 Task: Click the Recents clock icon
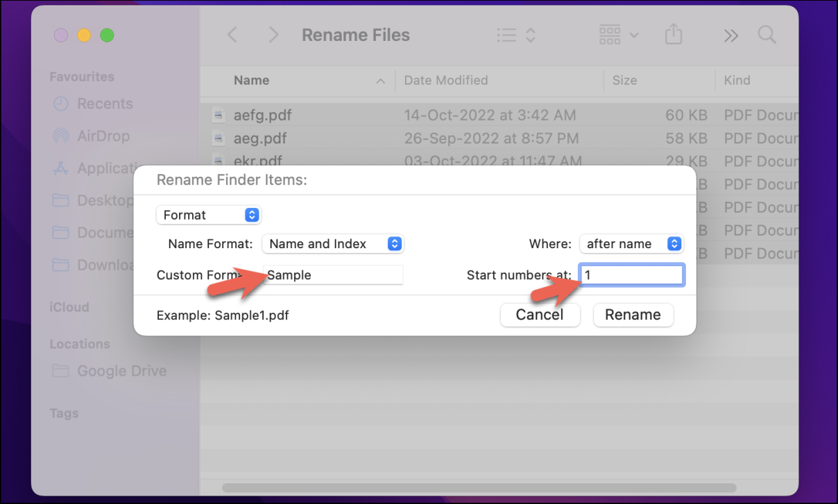tap(61, 104)
